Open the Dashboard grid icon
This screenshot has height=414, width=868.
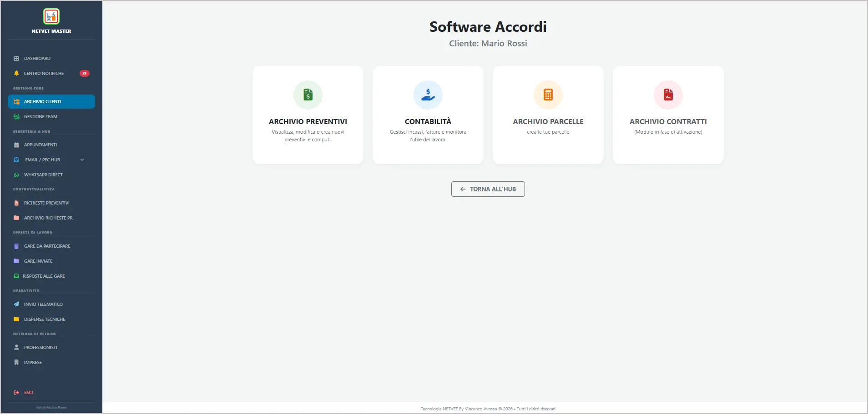coord(16,59)
